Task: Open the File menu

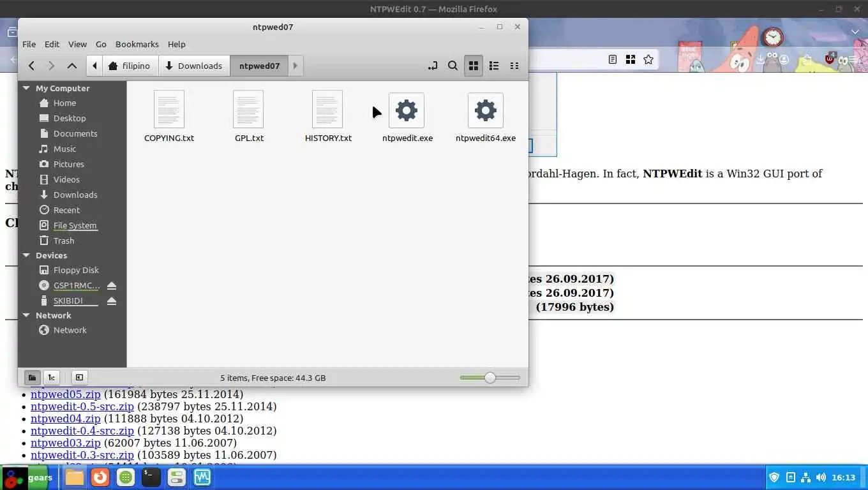Action: coord(29,44)
